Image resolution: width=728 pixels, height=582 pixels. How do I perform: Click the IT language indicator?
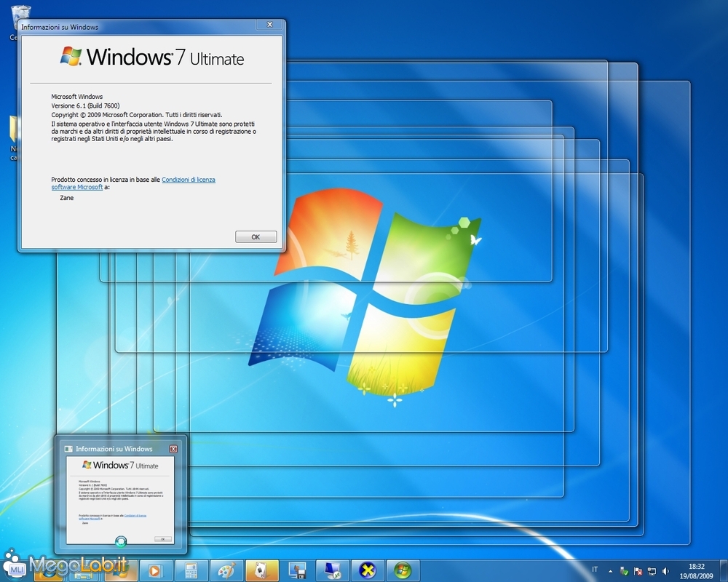pos(595,570)
